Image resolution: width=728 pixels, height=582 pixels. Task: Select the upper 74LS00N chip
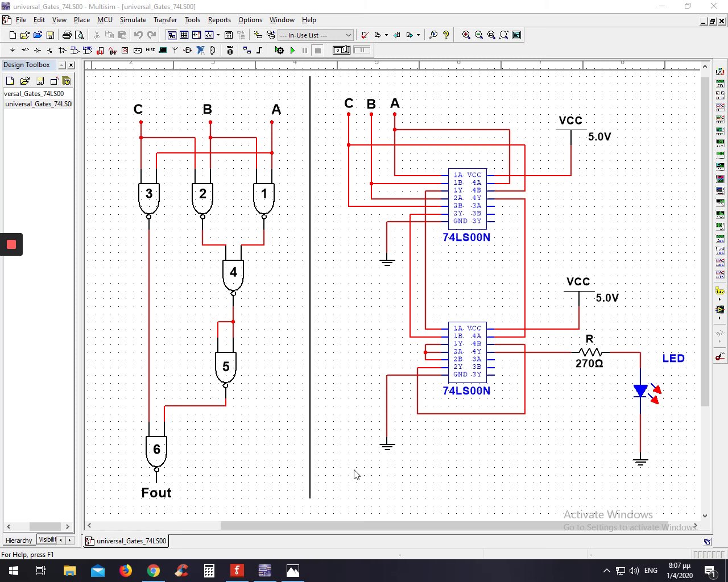pos(467,198)
